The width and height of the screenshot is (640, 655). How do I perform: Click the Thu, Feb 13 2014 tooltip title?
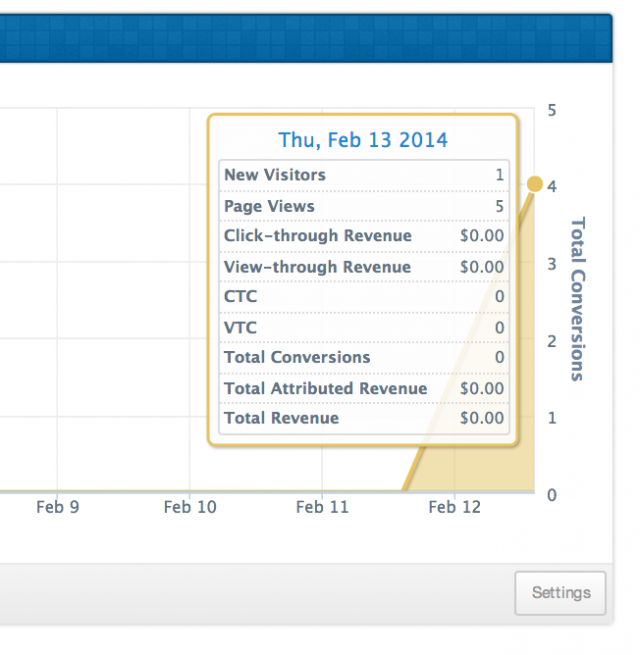click(363, 139)
